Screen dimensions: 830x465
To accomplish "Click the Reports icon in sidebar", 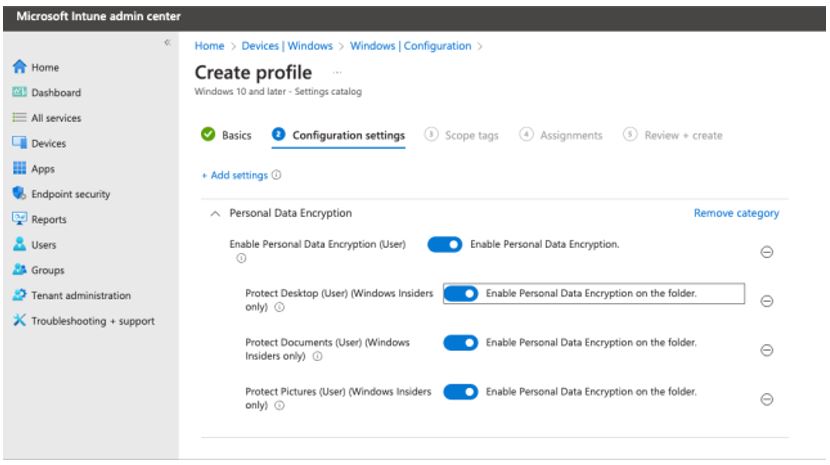I will coord(20,218).
